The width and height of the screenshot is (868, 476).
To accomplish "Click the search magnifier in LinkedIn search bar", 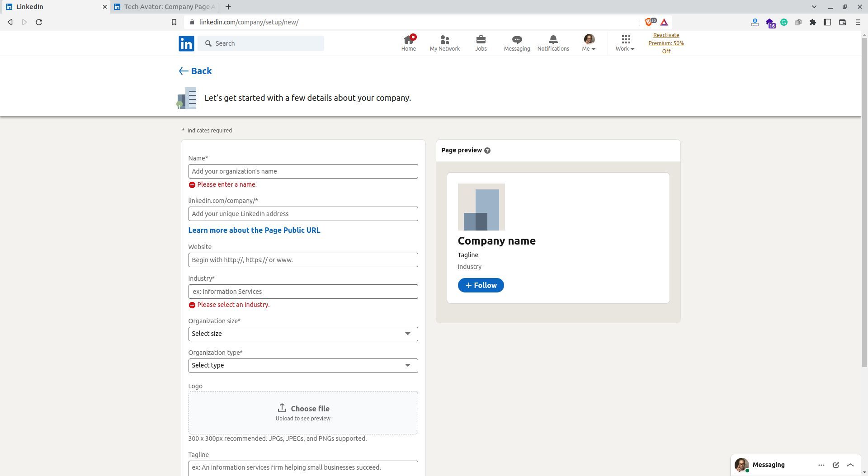I will point(209,43).
